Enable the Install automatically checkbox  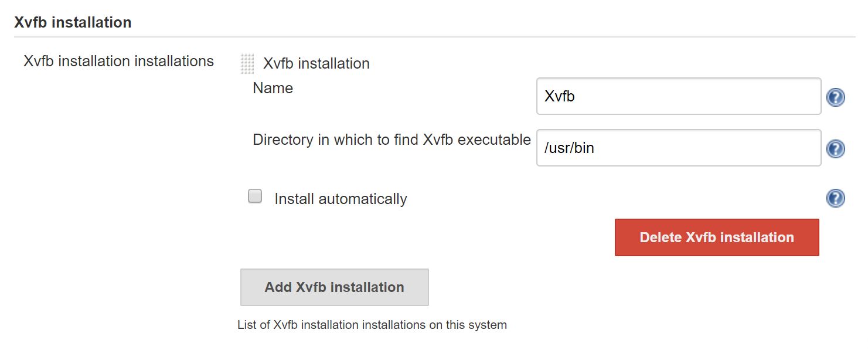pyautogui.click(x=255, y=196)
